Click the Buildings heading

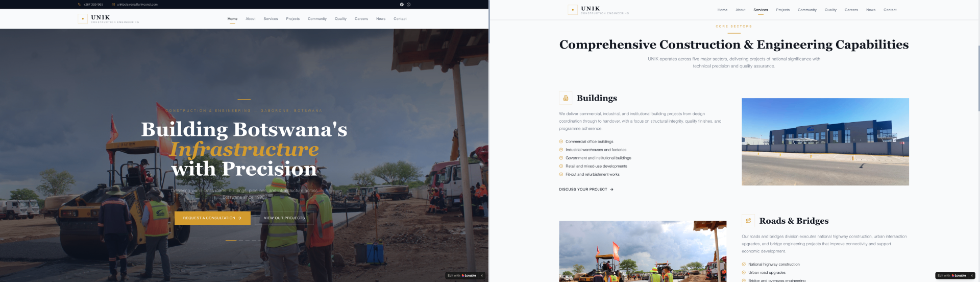pos(597,98)
